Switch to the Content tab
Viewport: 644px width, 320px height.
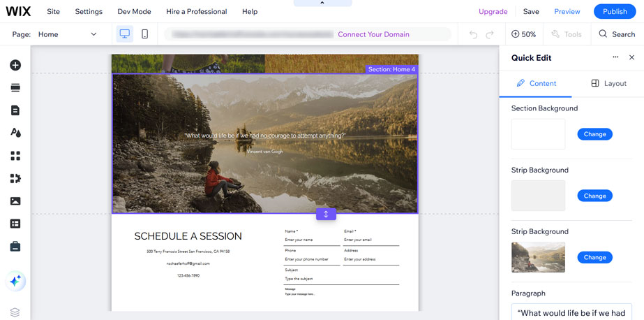pyautogui.click(x=536, y=84)
